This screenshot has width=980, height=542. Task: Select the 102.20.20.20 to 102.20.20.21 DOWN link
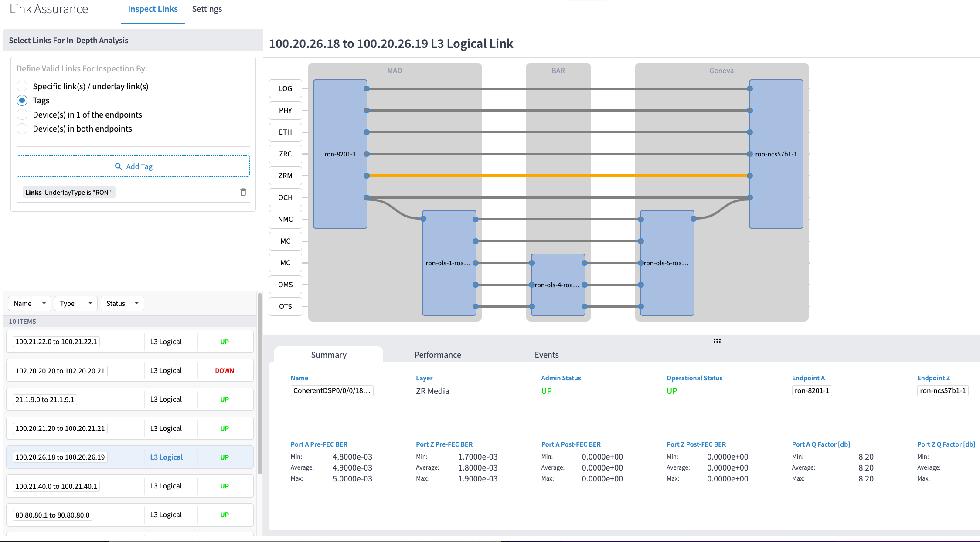[129, 371]
